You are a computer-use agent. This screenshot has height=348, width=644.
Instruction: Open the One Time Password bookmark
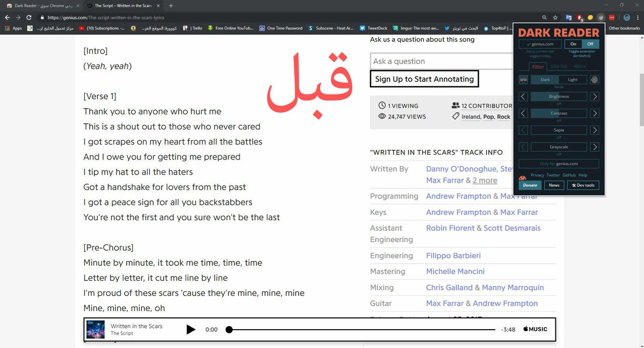(x=281, y=28)
